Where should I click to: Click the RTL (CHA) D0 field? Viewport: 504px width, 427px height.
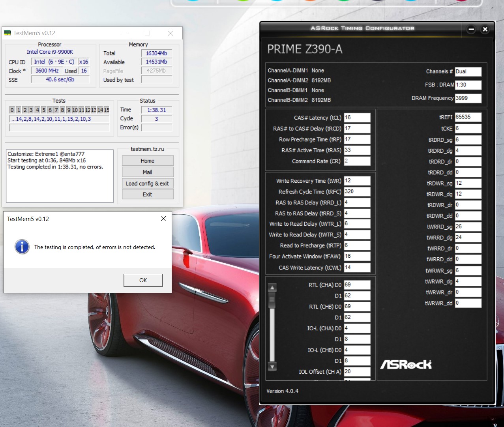coord(357,285)
